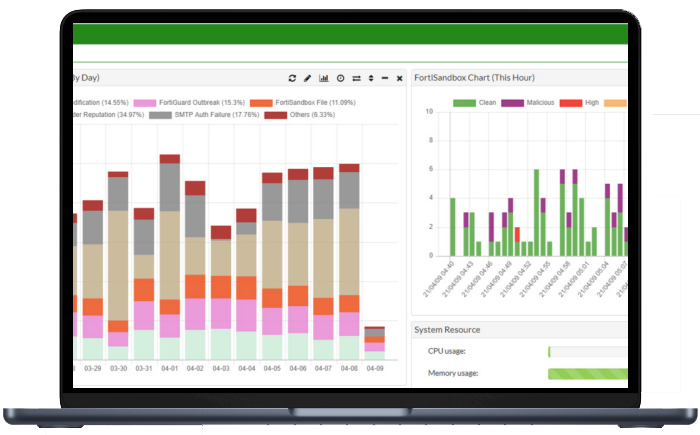Click the '10' value on FortiSandbox y-axis

pos(429,111)
